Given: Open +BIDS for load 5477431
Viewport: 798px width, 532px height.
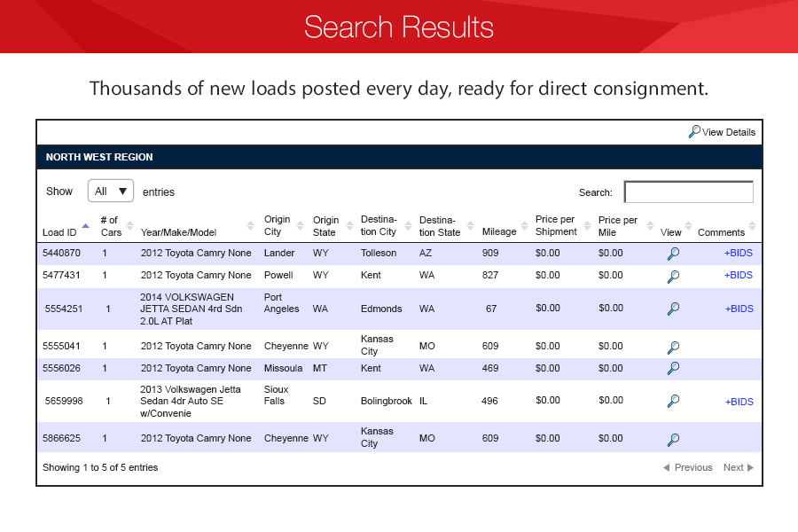Looking at the screenshot, I should tap(739, 275).
